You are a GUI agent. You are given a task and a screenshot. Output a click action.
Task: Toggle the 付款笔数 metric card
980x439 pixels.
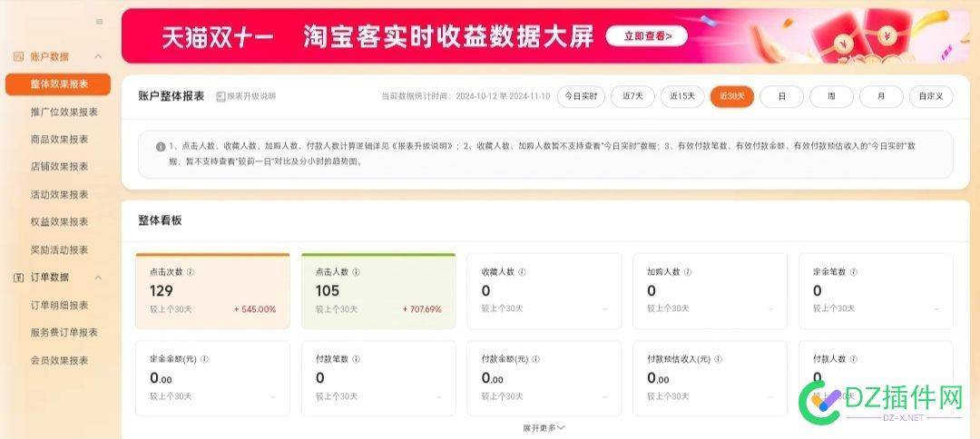coord(378,378)
